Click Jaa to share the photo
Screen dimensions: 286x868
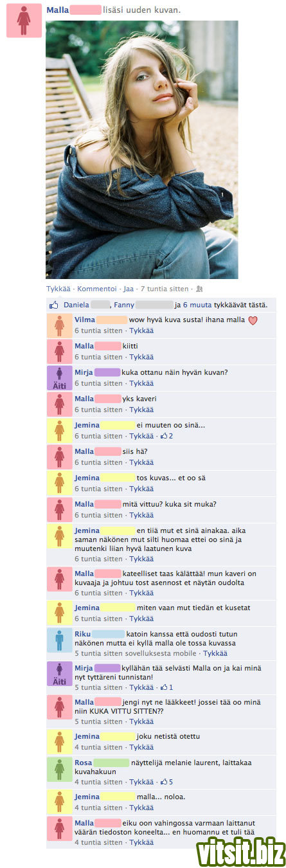coord(128,289)
